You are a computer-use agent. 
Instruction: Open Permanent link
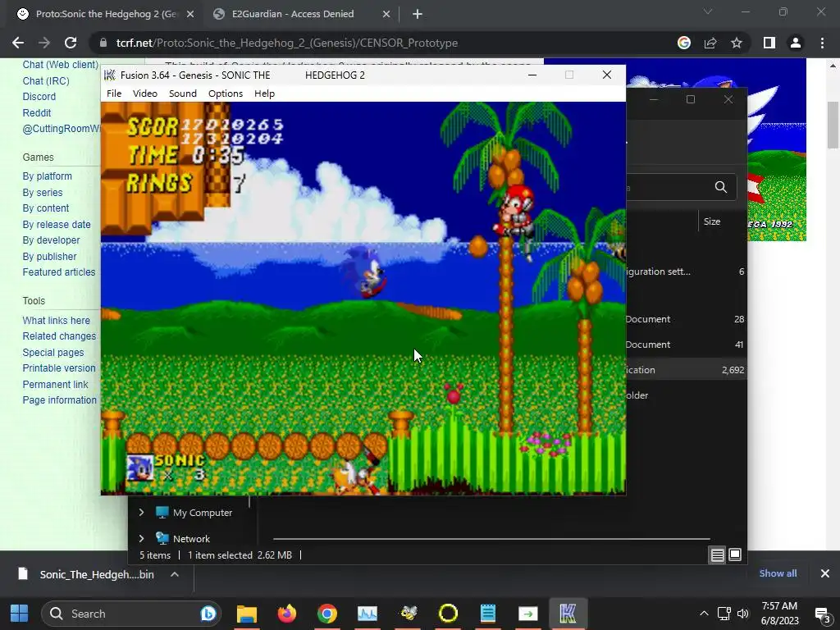[x=55, y=385]
